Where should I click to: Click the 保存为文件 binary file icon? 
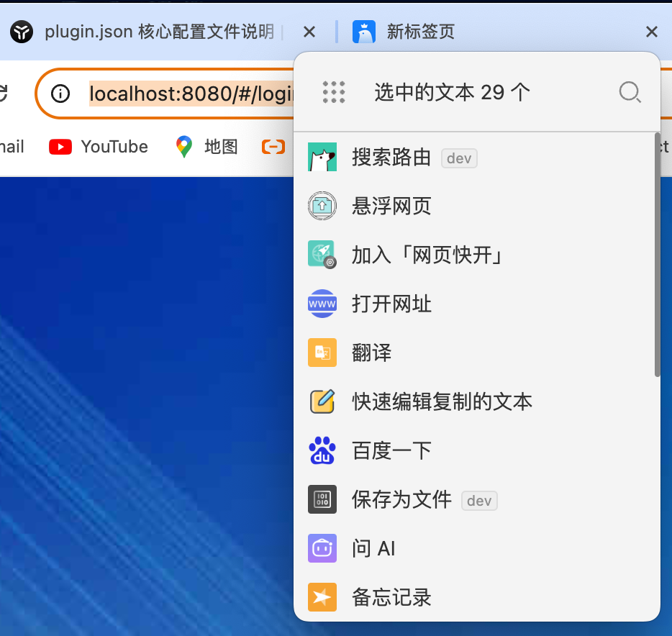(x=322, y=499)
